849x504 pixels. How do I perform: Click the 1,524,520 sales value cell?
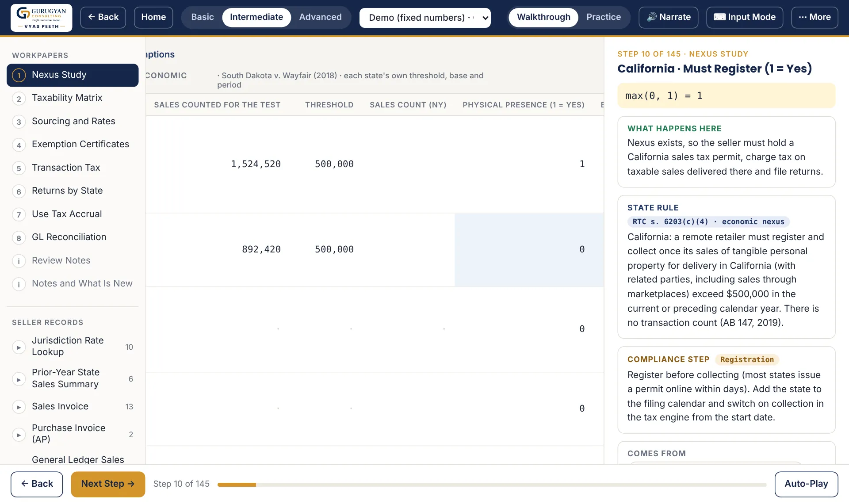[x=256, y=164]
